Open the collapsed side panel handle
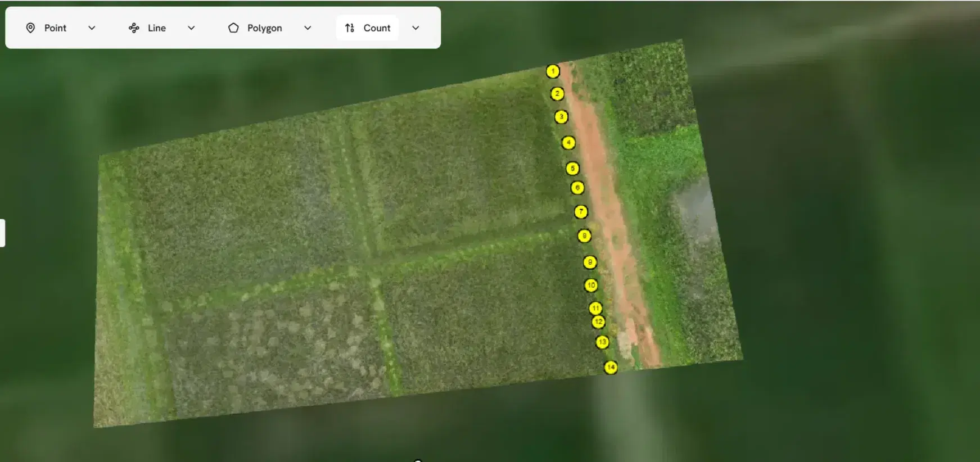This screenshot has width=980, height=462. pos(2,233)
